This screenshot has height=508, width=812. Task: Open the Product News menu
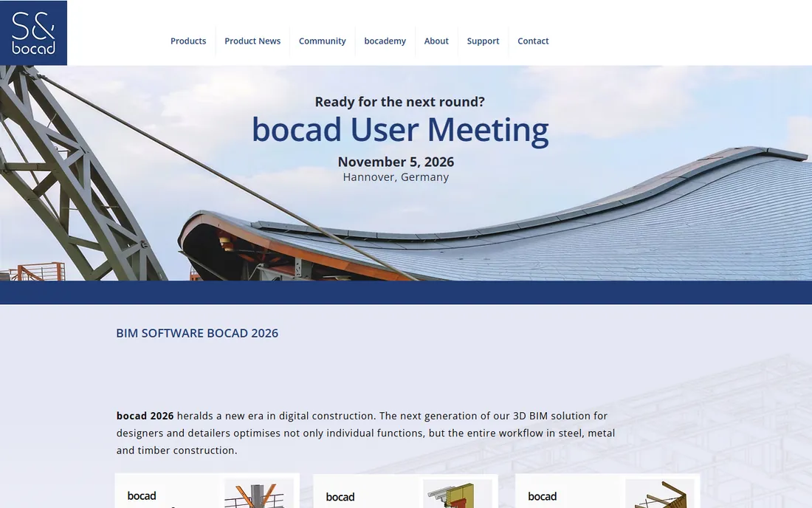252,41
